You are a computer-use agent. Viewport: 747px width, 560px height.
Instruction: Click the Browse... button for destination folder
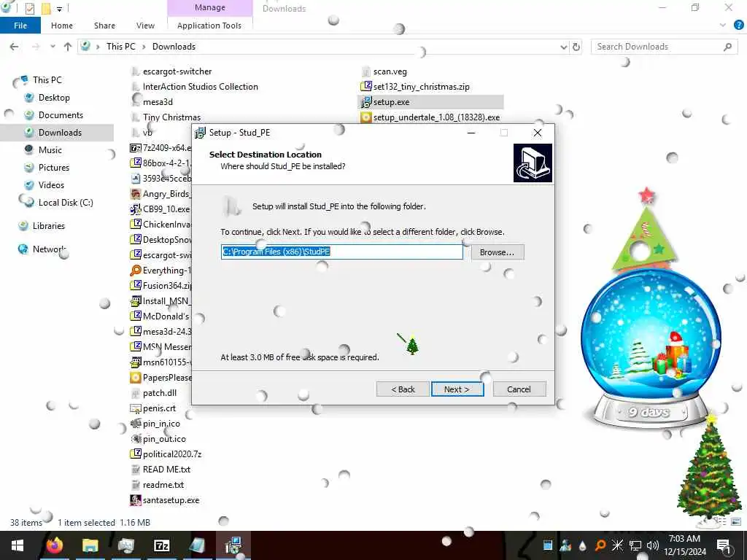[x=497, y=252]
